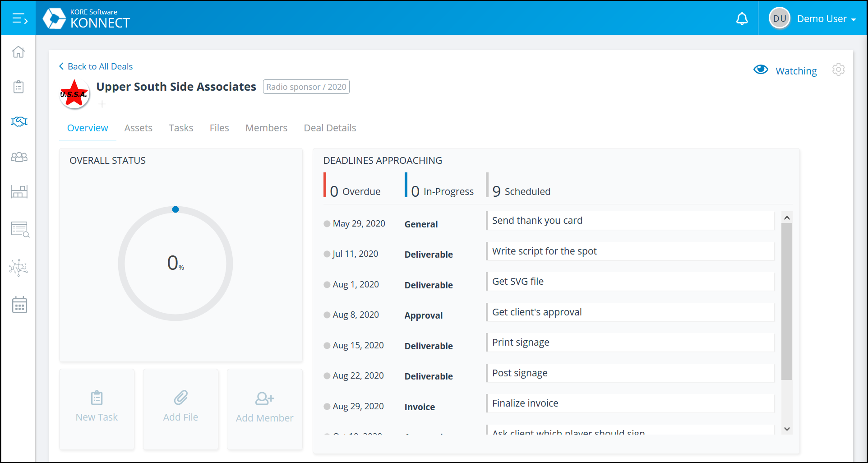868x463 pixels.
Task: Click the Add File button
Action: pyautogui.click(x=181, y=409)
